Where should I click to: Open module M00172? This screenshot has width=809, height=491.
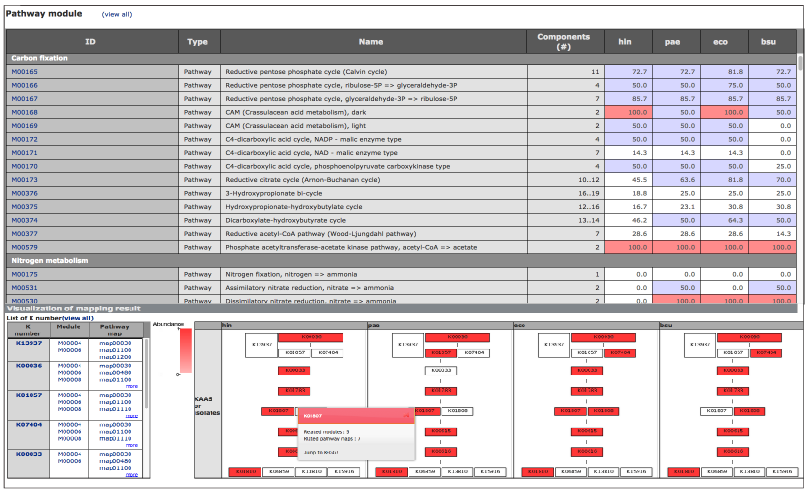pyautogui.click(x=25, y=139)
